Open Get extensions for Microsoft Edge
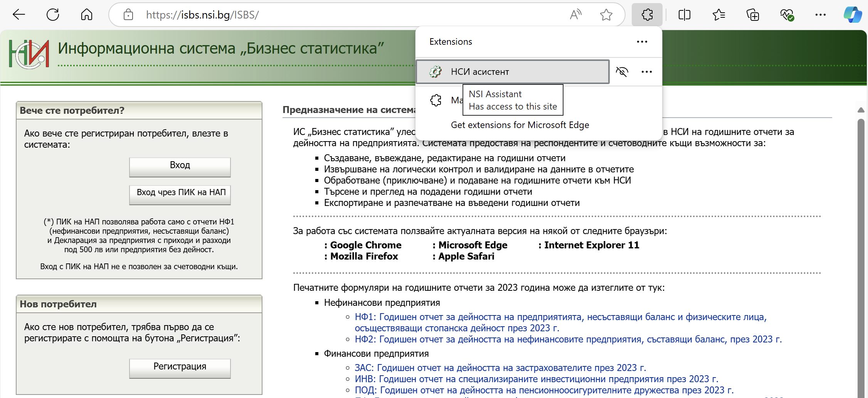This screenshot has height=398, width=868. [x=520, y=125]
